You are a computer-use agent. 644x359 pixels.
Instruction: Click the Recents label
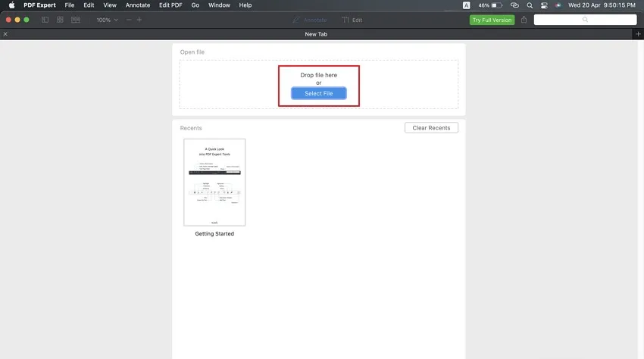pos(191,128)
